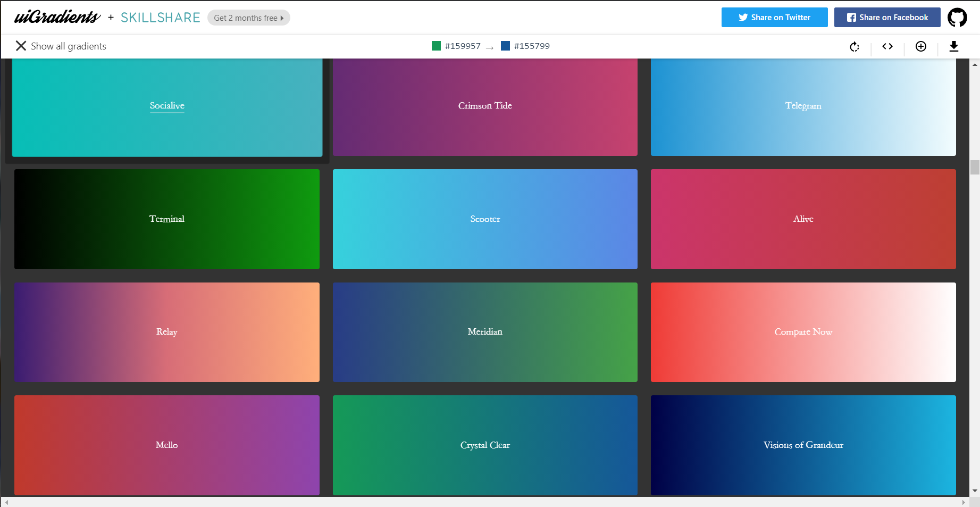This screenshot has width=980, height=507.
Task: Close the gradient list with the X icon
Action: click(x=21, y=46)
